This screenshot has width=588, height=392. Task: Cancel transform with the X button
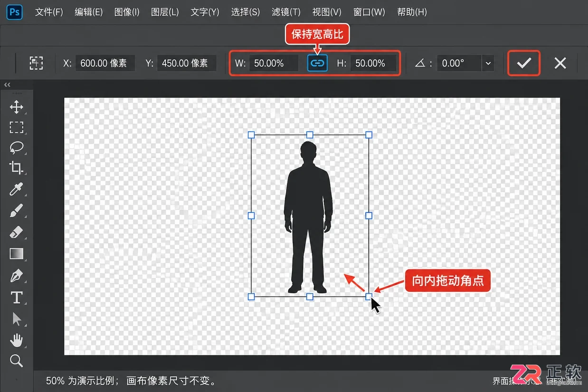click(x=560, y=63)
